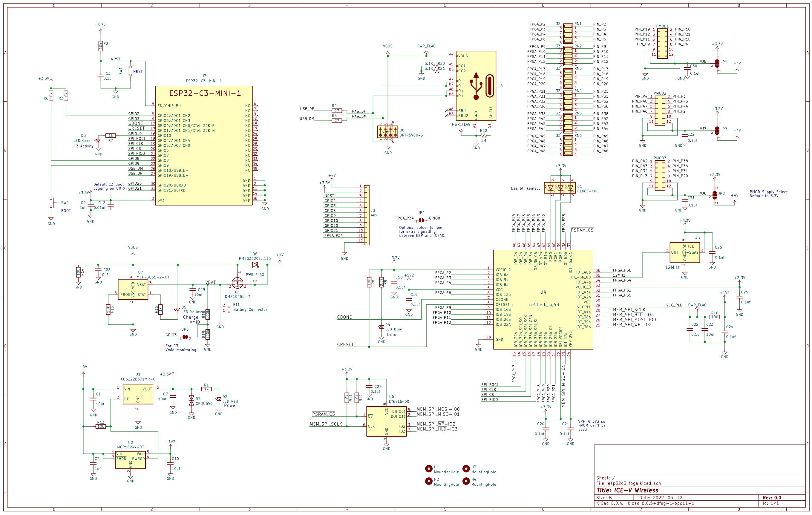This screenshot has width=812, height=515.
Task: Select the MEM_SPI_SCLK label left of U6
Action: tap(326, 424)
